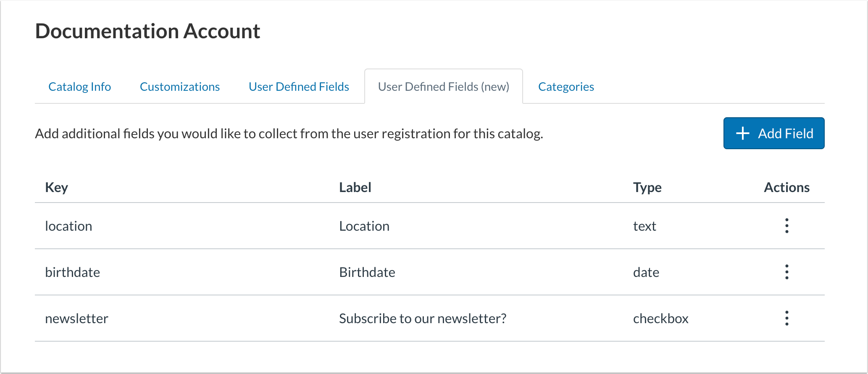Open the Categories tab
Image resolution: width=868 pixels, height=374 pixels.
pos(566,87)
